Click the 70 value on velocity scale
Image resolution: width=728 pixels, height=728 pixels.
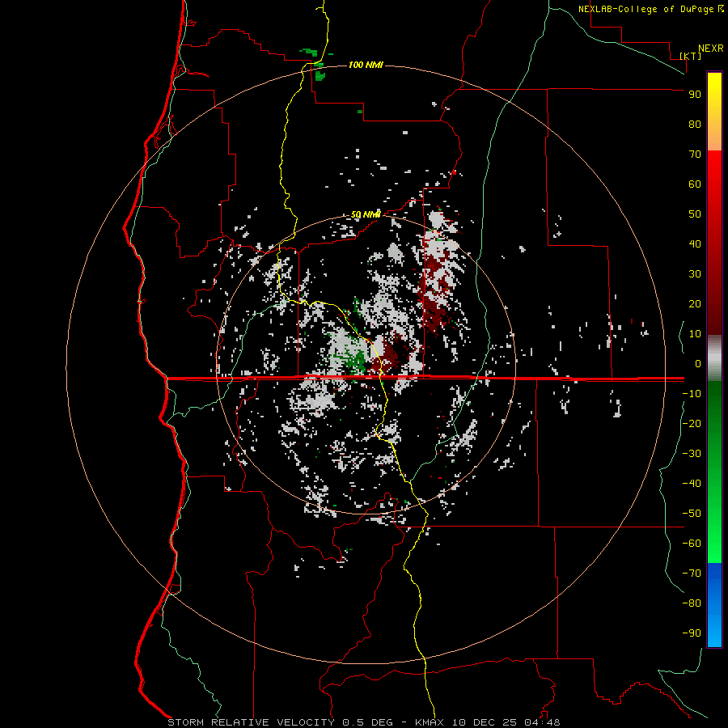695,154
